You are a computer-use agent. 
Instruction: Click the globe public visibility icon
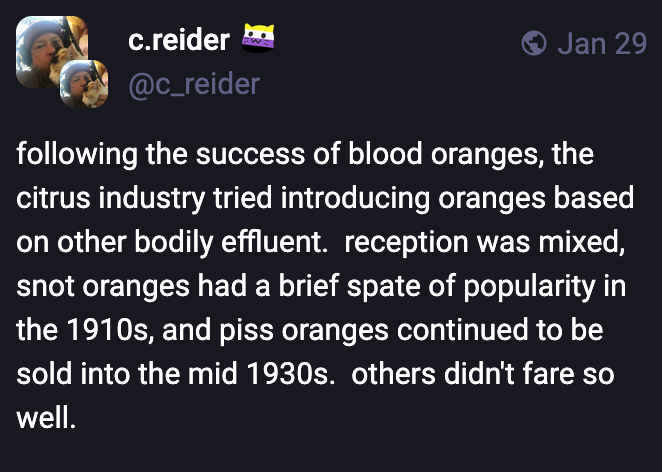coord(536,43)
